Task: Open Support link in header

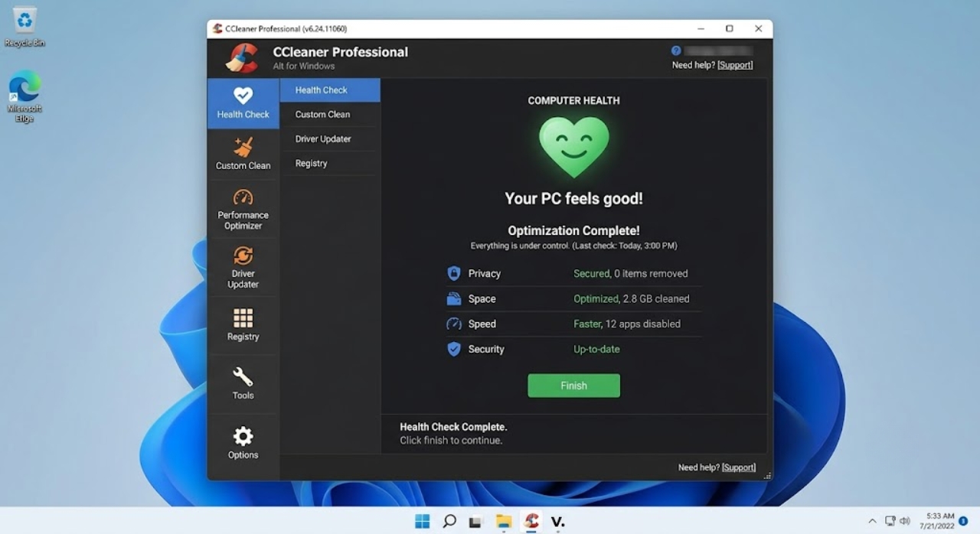Action: [x=735, y=65]
